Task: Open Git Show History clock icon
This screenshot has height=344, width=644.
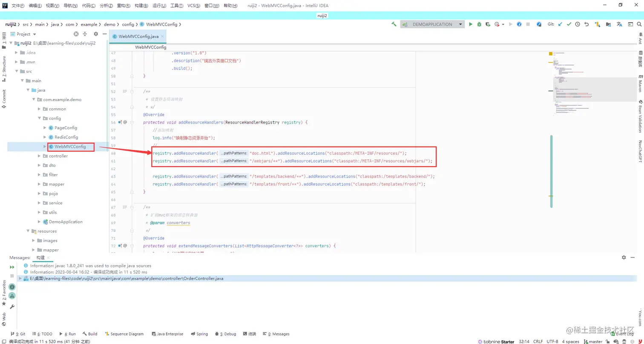Action: [x=578, y=24]
